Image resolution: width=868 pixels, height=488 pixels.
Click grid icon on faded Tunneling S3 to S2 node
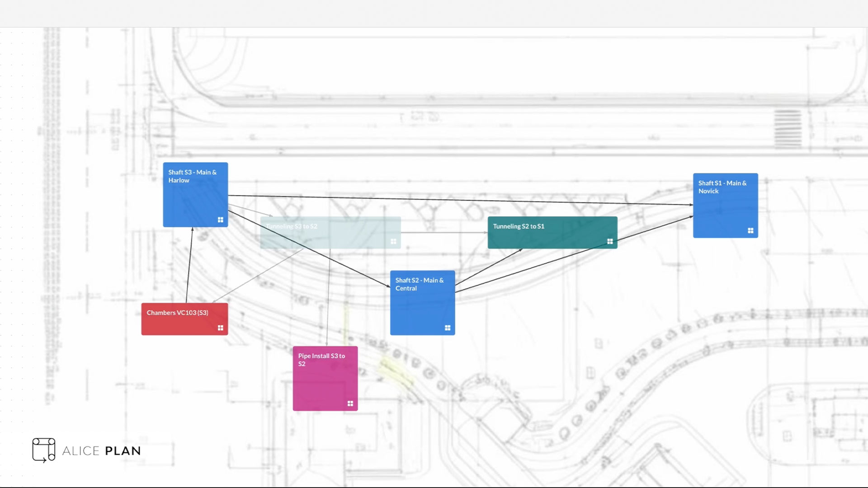393,242
